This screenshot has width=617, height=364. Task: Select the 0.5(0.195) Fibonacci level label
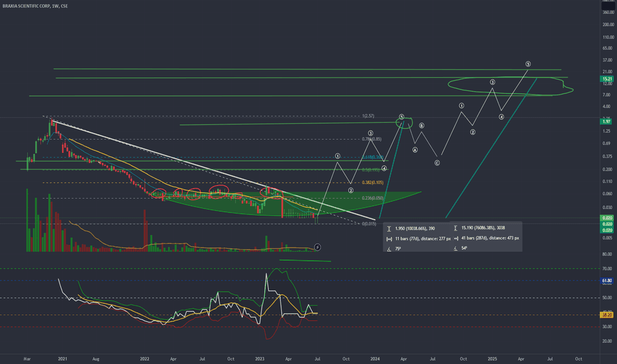pyautogui.click(x=371, y=170)
